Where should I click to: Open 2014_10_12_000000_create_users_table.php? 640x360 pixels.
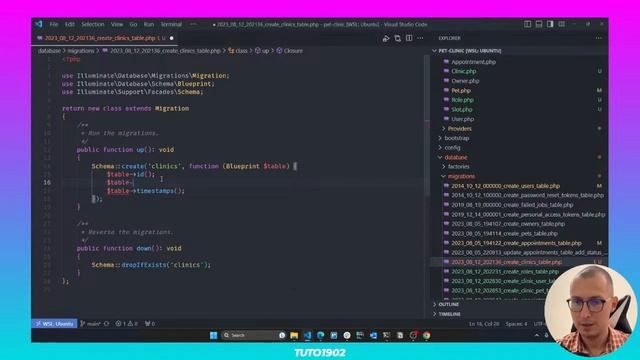505,186
